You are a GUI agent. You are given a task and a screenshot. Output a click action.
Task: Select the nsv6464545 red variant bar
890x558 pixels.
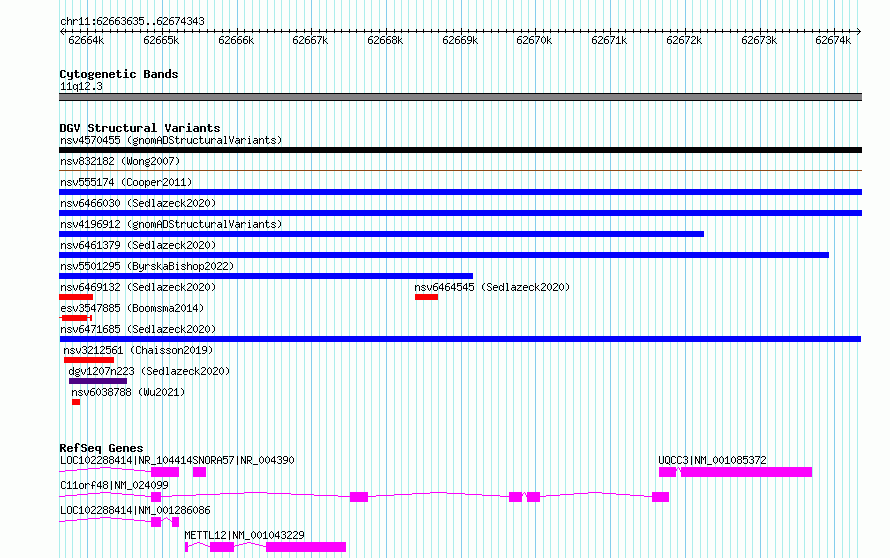(426, 297)
